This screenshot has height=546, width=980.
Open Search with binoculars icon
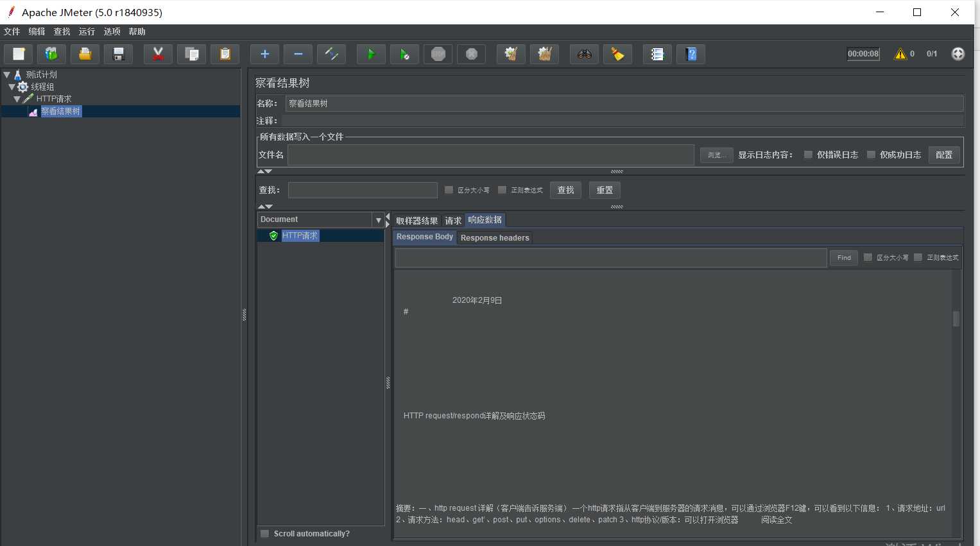(x=584, y=55)
